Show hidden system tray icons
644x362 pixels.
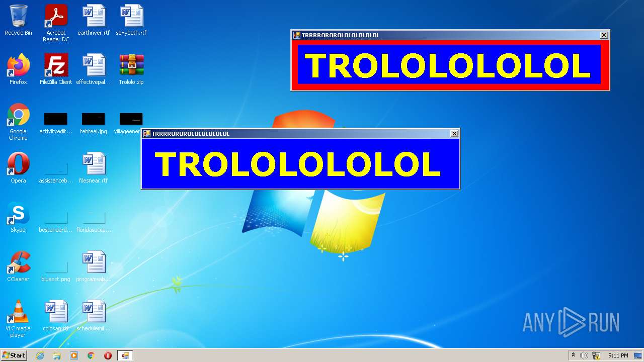573,355
